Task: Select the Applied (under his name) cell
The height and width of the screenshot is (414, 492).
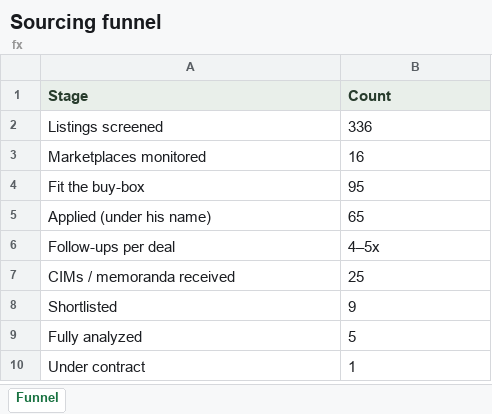Action: click(190, 216)
